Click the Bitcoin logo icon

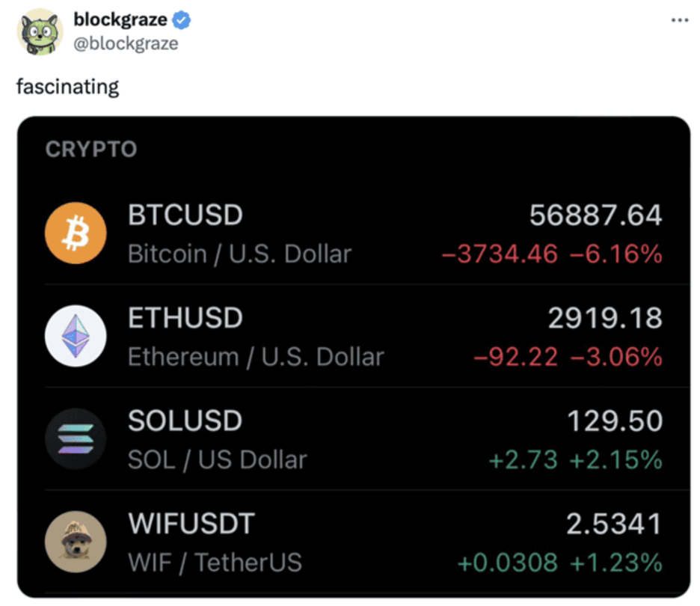coord(76,233)
